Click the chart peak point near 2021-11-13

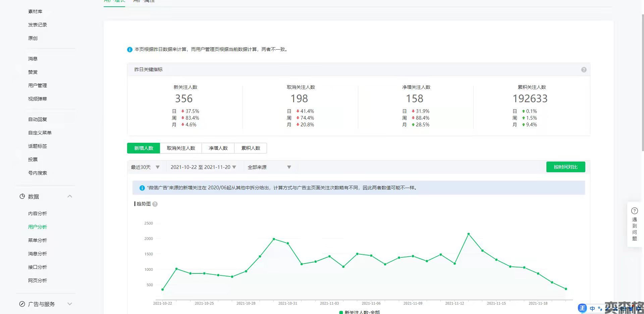click(x=469, y=234)
